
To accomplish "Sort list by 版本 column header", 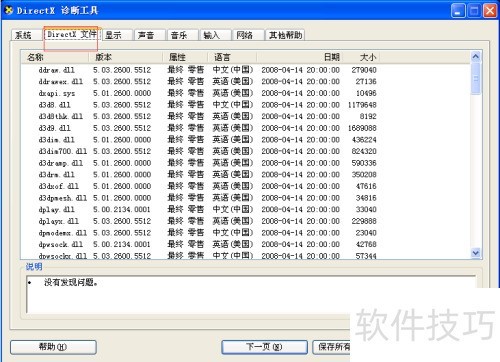I will [125, 57].
